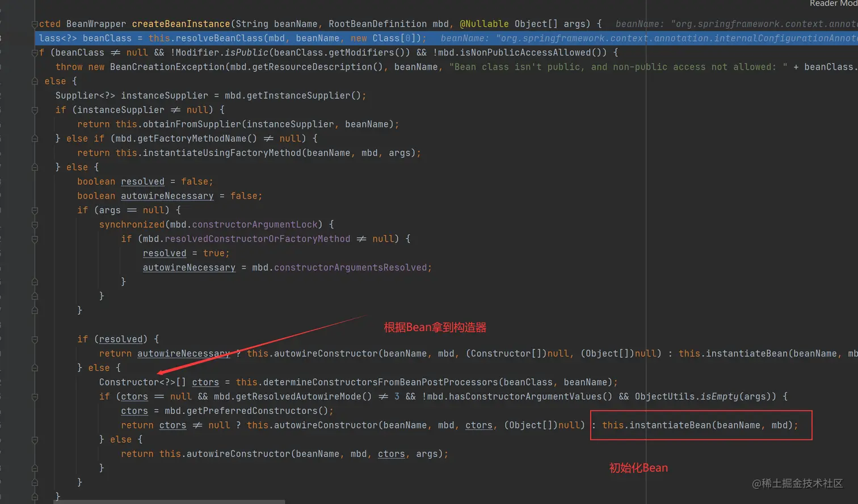Click the beanName inlay hint on the signature line
Screen dimensions: 858x504
pos(737,24)
